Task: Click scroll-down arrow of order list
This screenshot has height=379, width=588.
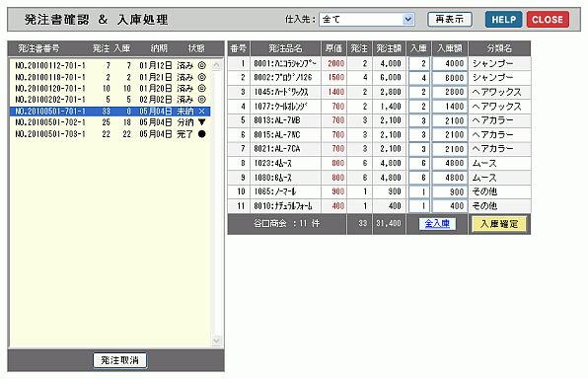Action: pyautogui.click(x=216, y=341)
